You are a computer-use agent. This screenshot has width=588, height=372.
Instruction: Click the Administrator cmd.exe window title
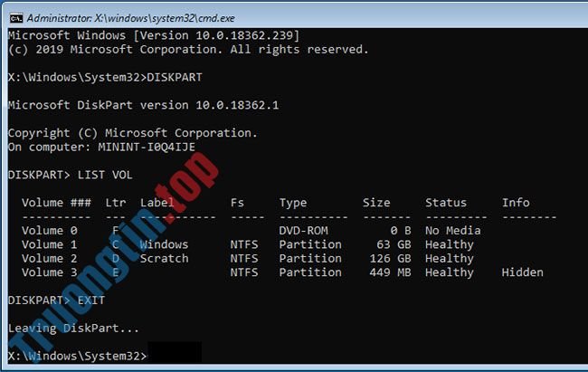click(131, 18)
